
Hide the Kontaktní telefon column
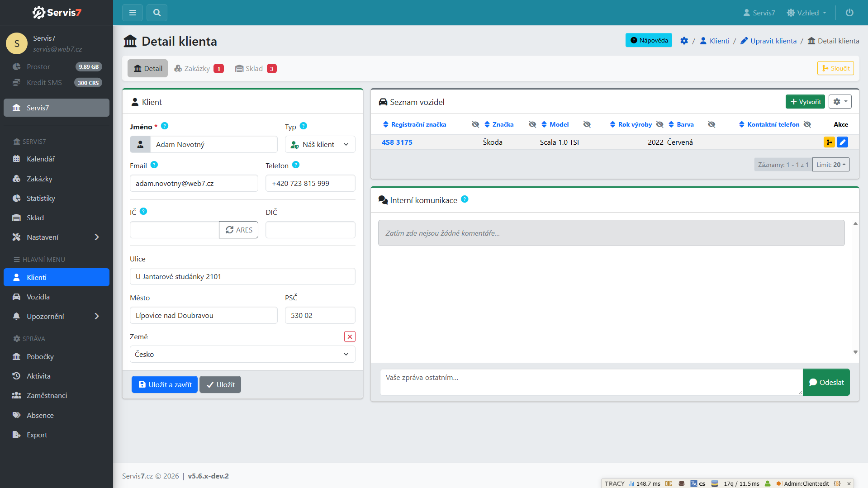tap(807, 124)
